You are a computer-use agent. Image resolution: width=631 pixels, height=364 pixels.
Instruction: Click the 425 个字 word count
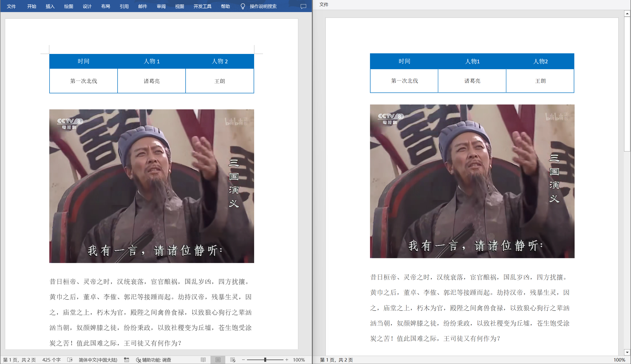(51, 360)
